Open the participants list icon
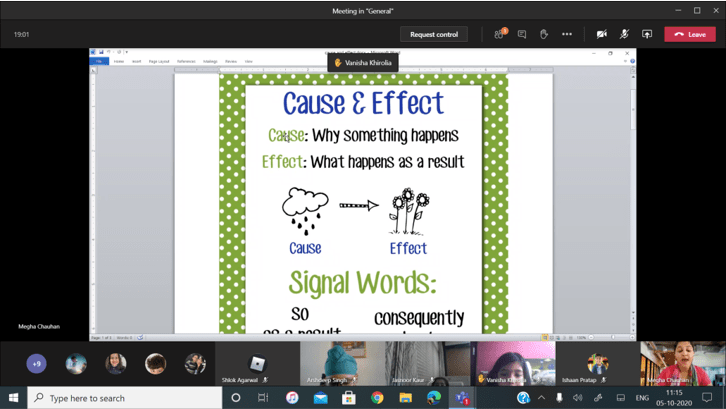The image size is (726, 409). (499, 34)
